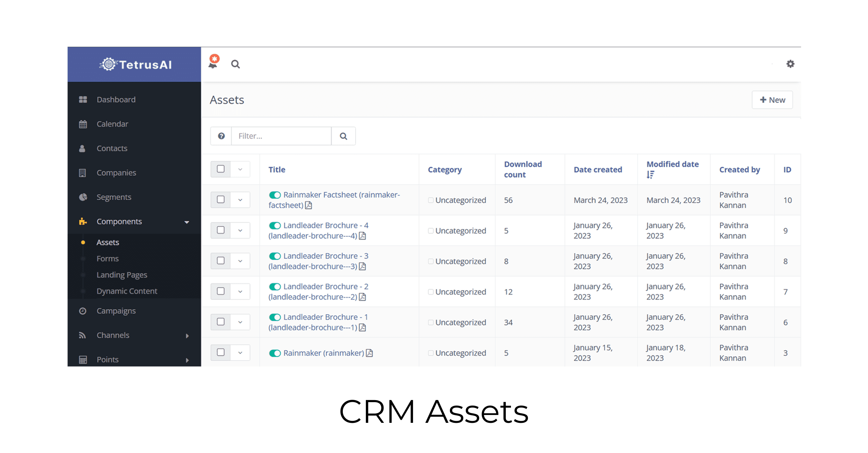Open row actions dropdown for Rainmaker (rainmaker)
The image size is (868, 453).
(240, 352)
